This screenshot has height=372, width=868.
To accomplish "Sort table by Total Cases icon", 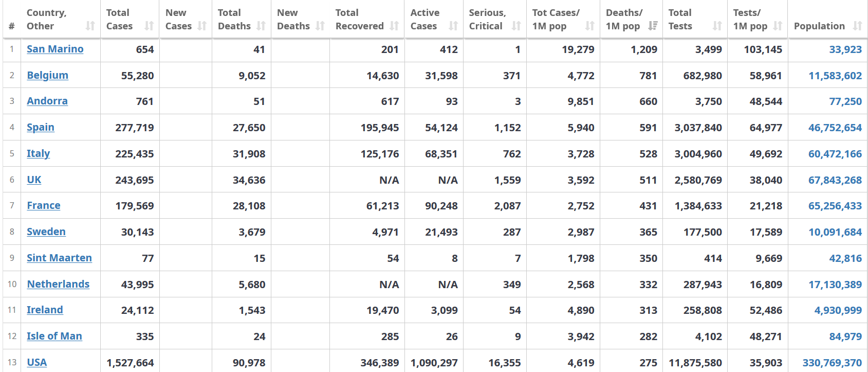I will point(149,26).
